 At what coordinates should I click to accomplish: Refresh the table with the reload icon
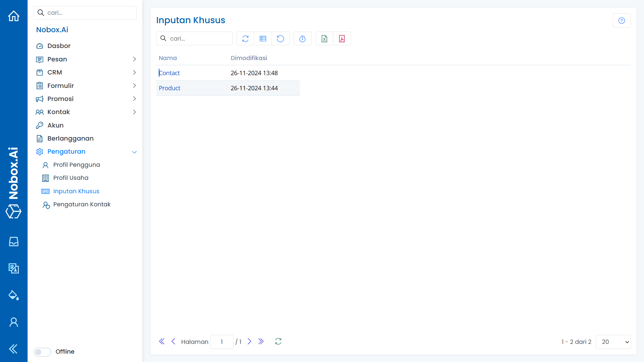tap(245, 38)
